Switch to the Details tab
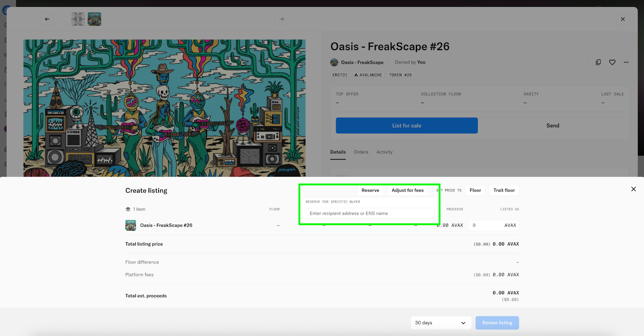Screen dimensions: 644x336 (338, 152)
